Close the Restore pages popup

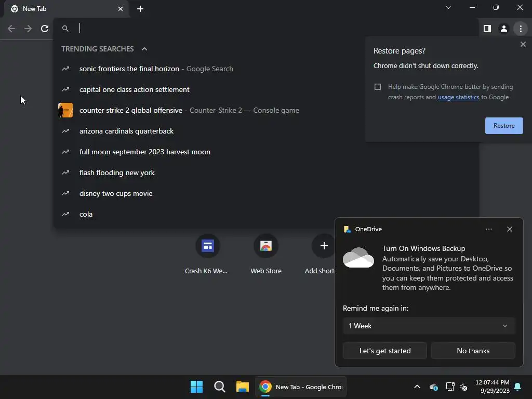coord(523,44)
